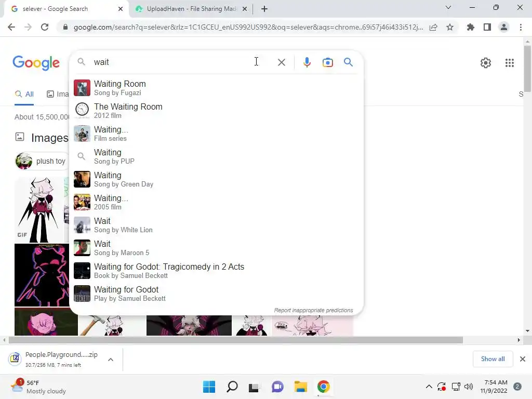Close the selever Google Search tab
Image resolution: width=532 pixels, height=399 pixels.
pos(120,9)
